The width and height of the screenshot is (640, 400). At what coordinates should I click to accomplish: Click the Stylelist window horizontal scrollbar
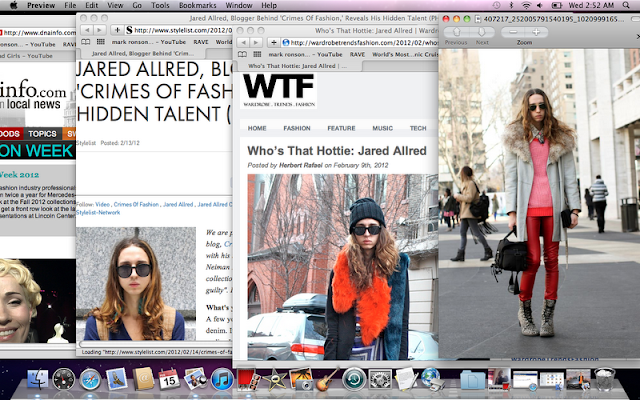point(155,344)
